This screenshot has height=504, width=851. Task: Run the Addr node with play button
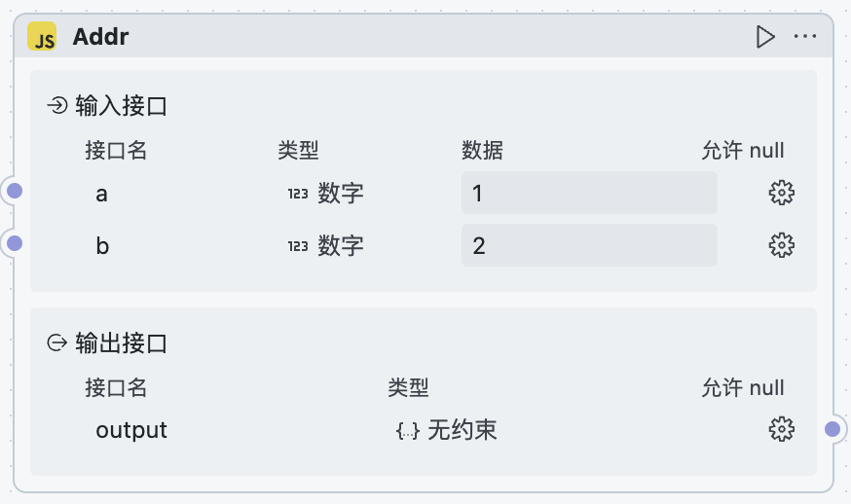coord(765,37)
